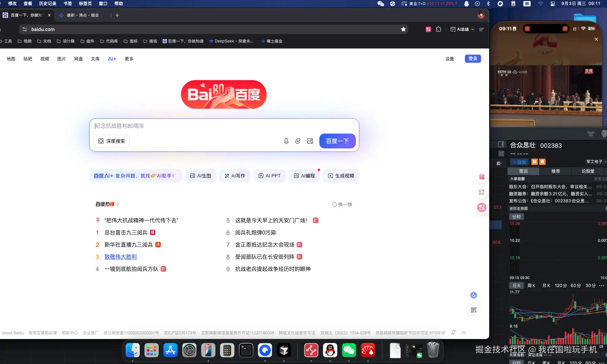
Task: Switch to the 掘金 browser tab
Action: point(83,15)
